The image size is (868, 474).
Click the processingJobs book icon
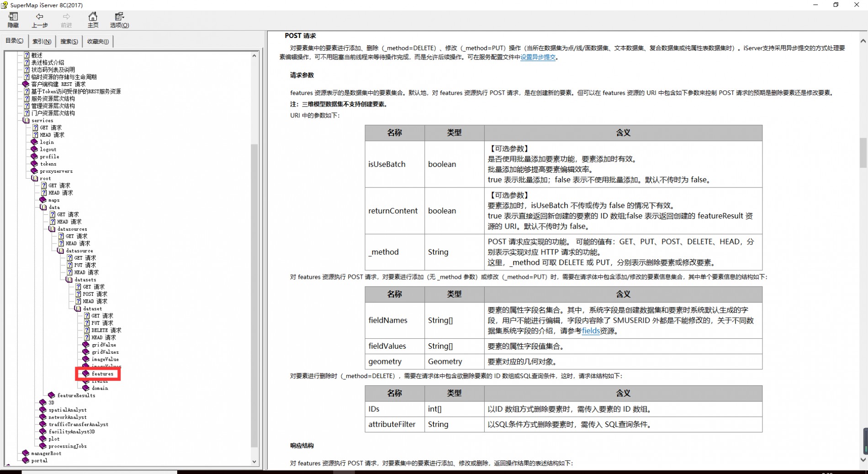click(43, 446)
